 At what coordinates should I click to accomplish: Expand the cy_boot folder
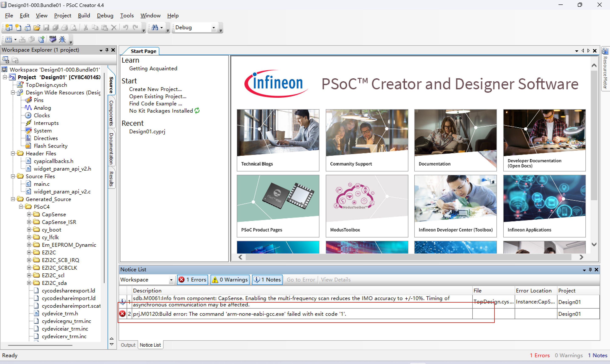click(x=29, y=230)
